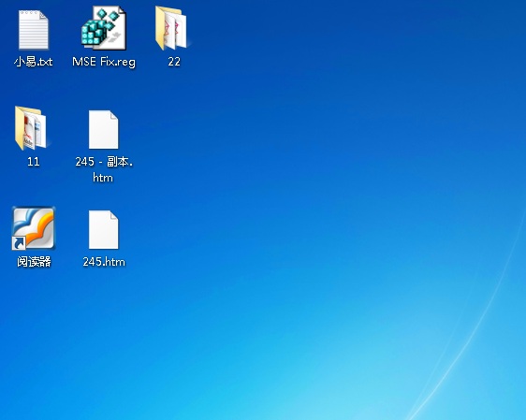
Task: Click the 阅读器 shortcut name label
Action: [34, 262]
